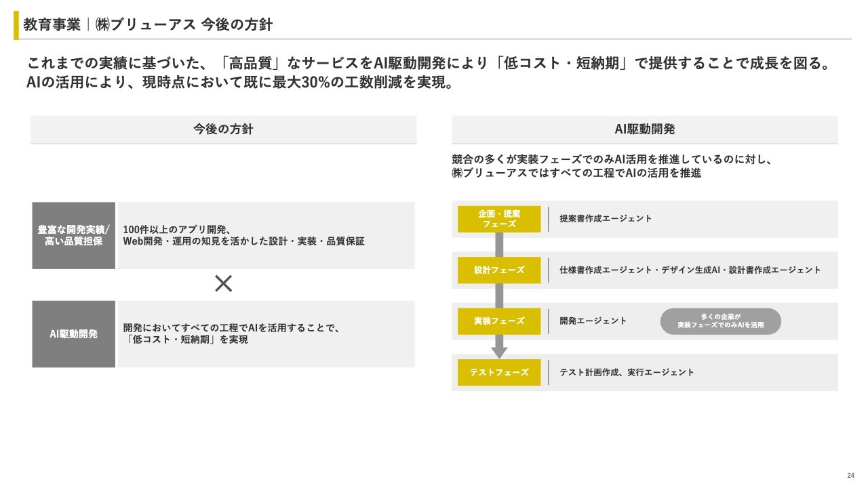
Task: Click the 開発エージェント text
Action: click(593, 321)
